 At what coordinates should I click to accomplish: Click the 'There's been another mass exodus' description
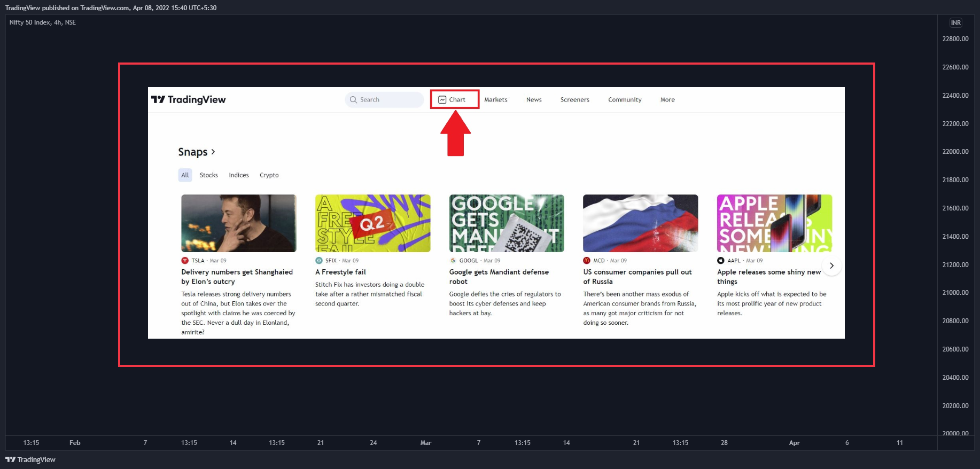coord(640,308)
